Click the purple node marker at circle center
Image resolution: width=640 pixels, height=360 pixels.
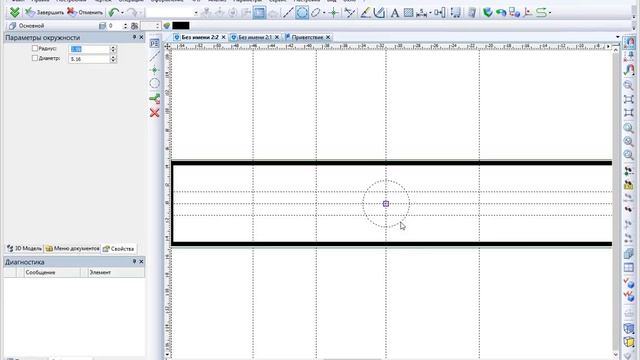tap(386, 203)
